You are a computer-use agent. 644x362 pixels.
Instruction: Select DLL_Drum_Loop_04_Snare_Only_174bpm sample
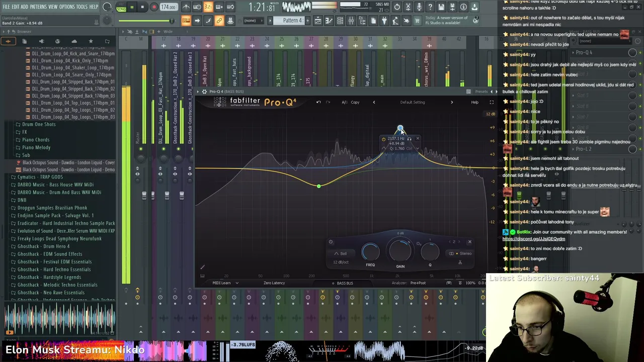pyautogui.click(x=71, y=74)
